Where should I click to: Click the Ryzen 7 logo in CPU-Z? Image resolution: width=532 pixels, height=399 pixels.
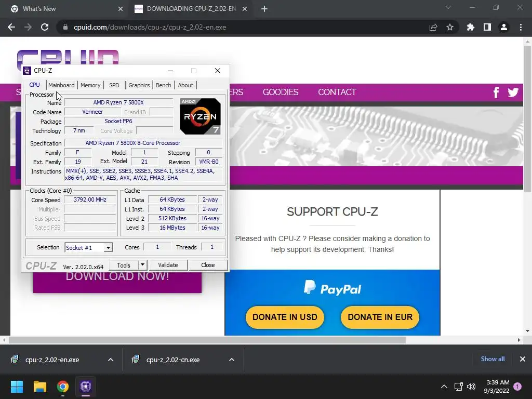(x=200, y=116)
